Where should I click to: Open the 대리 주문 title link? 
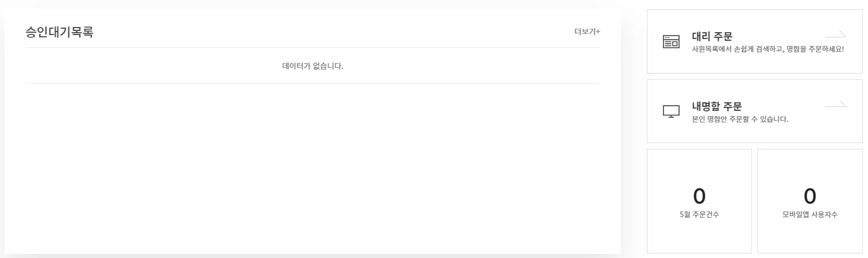712,37
